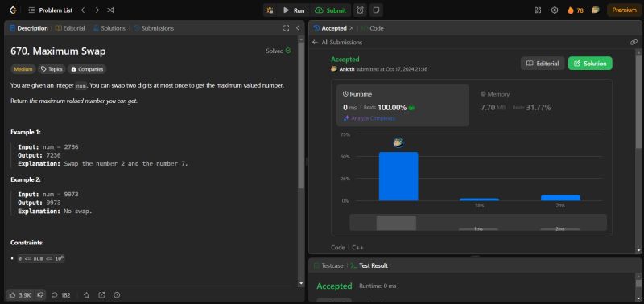Open the settings gear icon
The width and height of the screenshot is (644, 304).
click(555, 10)
